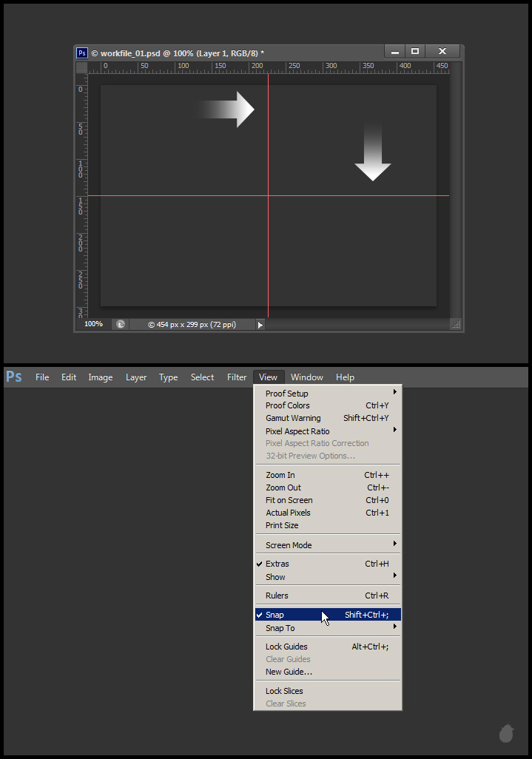Select Fit on Screen command
Screen dimensions: 532x759
tap(289, 500)
